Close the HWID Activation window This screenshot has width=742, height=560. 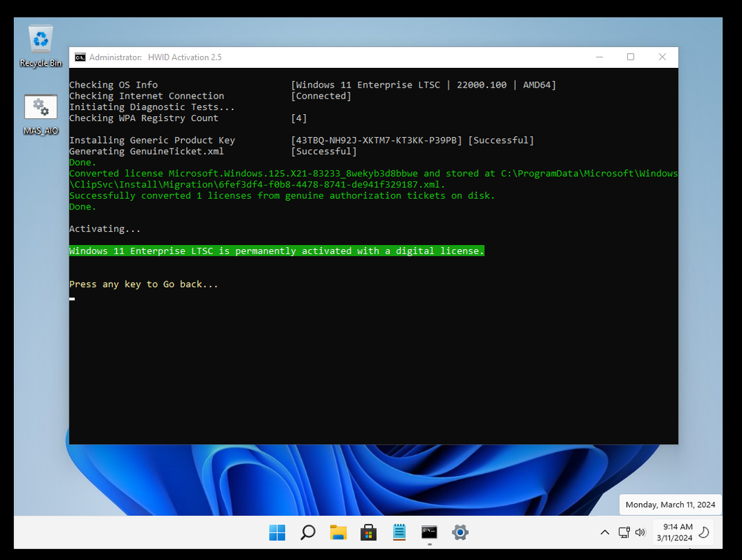[x=662, y=57]
